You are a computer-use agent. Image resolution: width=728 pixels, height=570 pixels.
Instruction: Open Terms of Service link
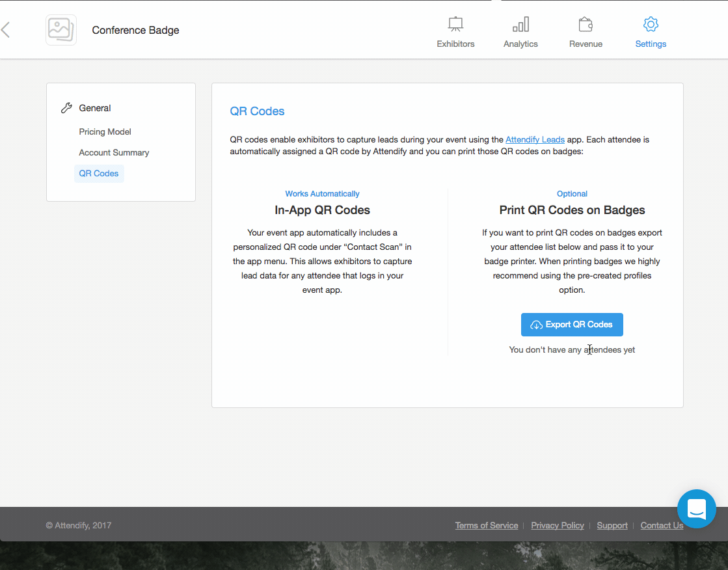tap(487, 525)
